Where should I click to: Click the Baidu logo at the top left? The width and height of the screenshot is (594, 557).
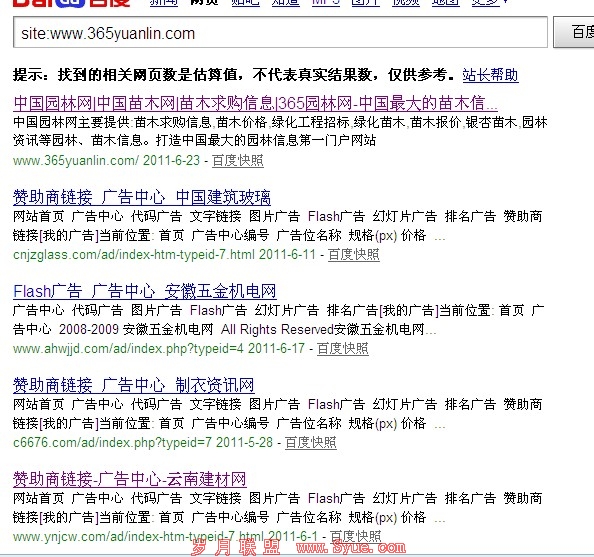(x=71, y=3)
